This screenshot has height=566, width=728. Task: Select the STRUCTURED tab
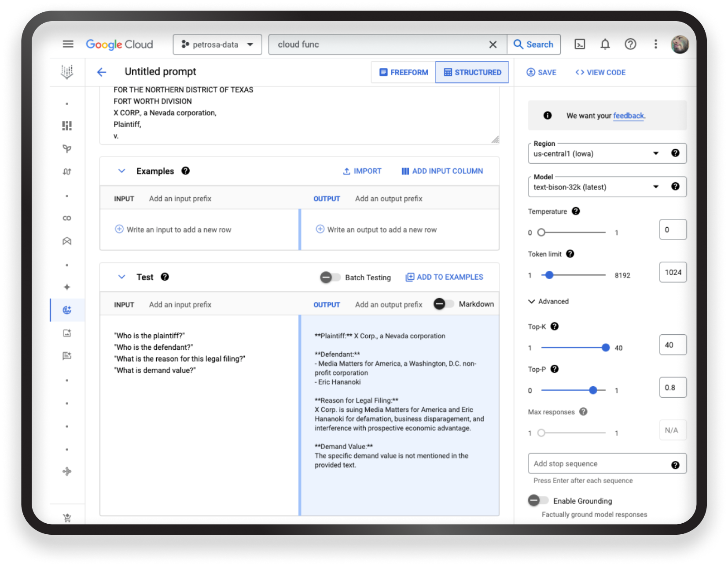pyautogui.click(x=472, y=72)
